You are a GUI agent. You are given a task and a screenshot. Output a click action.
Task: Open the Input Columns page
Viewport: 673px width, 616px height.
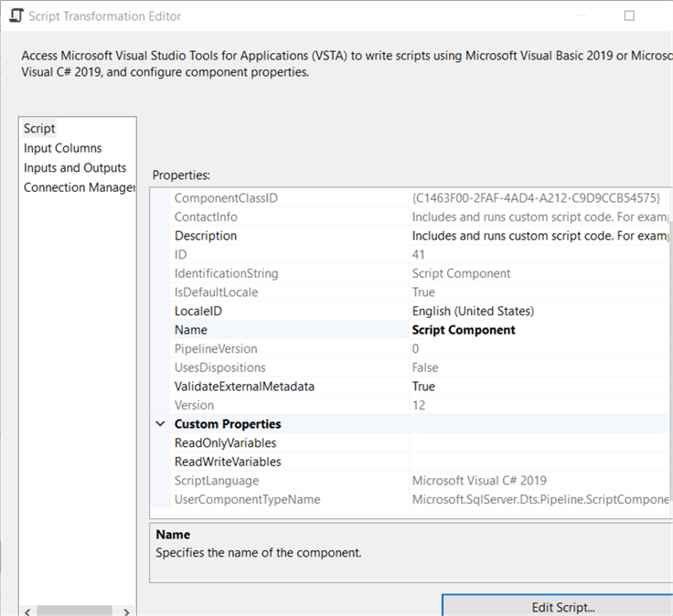point(63,148)
